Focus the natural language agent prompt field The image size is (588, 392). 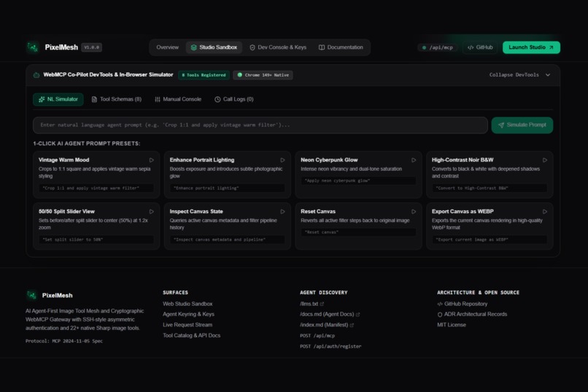point(260,125)
